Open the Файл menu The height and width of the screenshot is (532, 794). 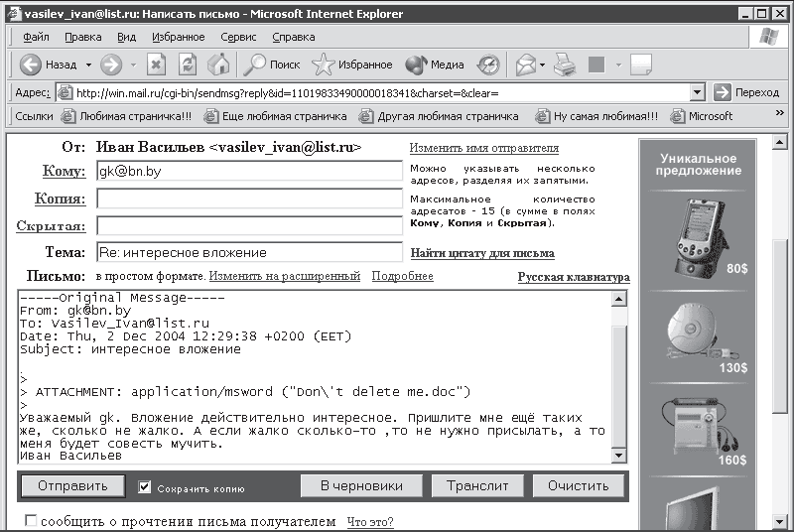(x=36, y=37)
